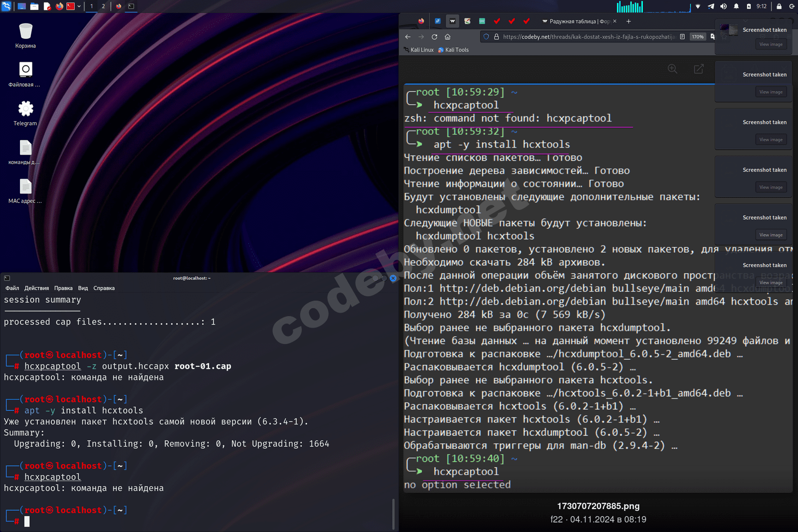Open the Правка menu in the terminal window
This screenshot has width=798, height=532.
[x=63, y=288]
